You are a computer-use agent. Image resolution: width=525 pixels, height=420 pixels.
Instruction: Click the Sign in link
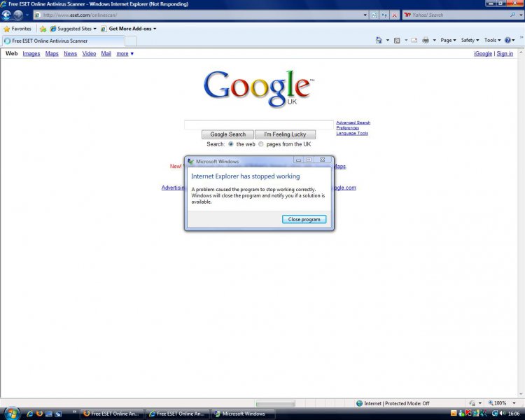pyautogui.click(x=505, y=54)
